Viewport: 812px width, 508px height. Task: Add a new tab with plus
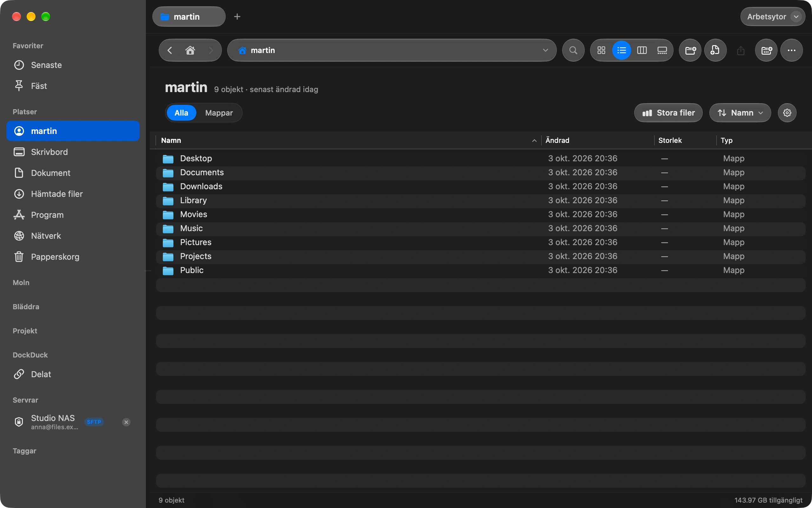tap(237, 17)
